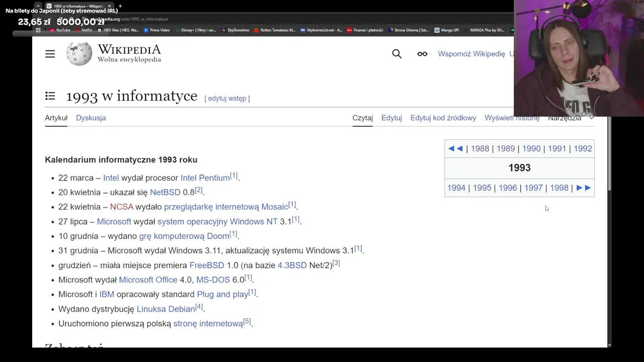Click the Wikipedia Wolna encyklopedia wordmark
644x362 pixels.
pyautogui.click(x=129, y=54)
